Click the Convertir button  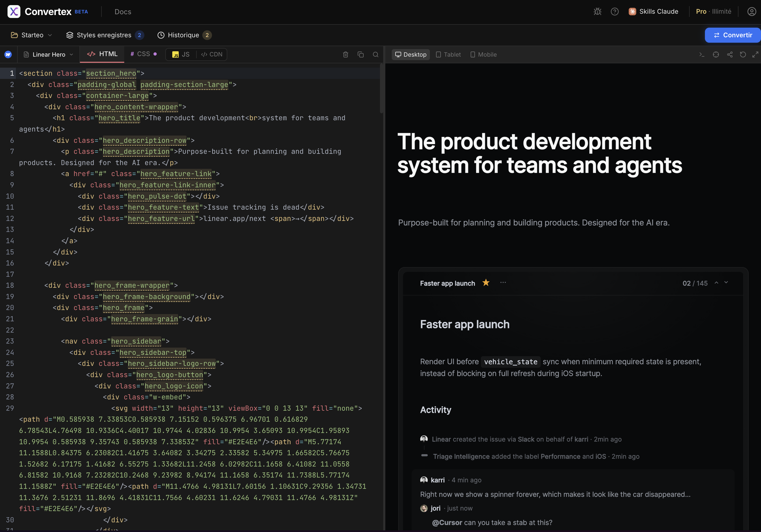(x=733, y=35)
